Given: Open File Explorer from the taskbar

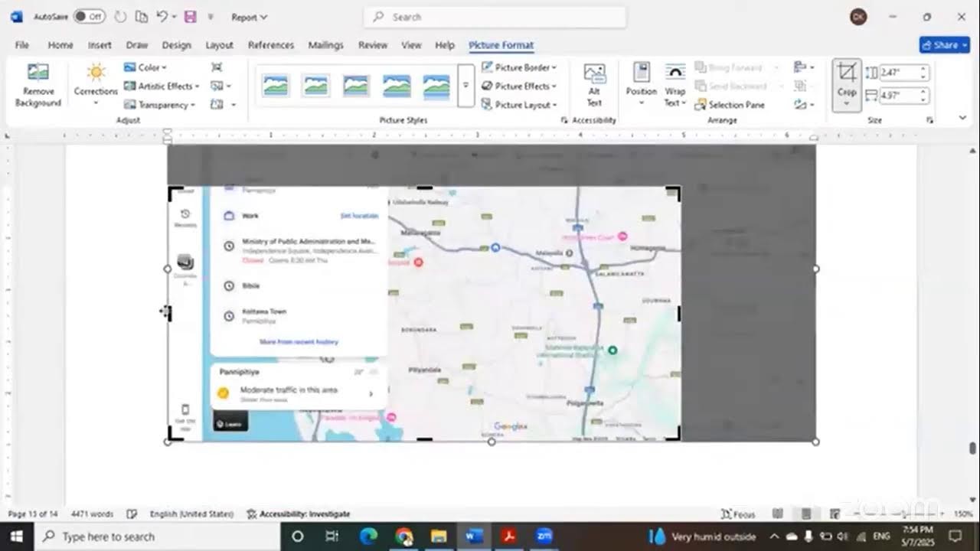Looking at the screenshot, I should pos(439,536).
